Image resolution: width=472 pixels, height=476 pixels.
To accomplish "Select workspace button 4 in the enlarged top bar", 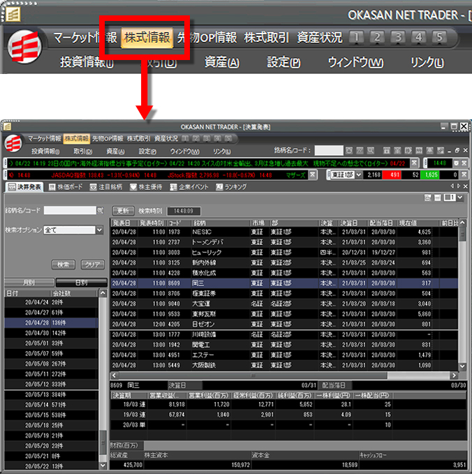I will coord(418,37).
